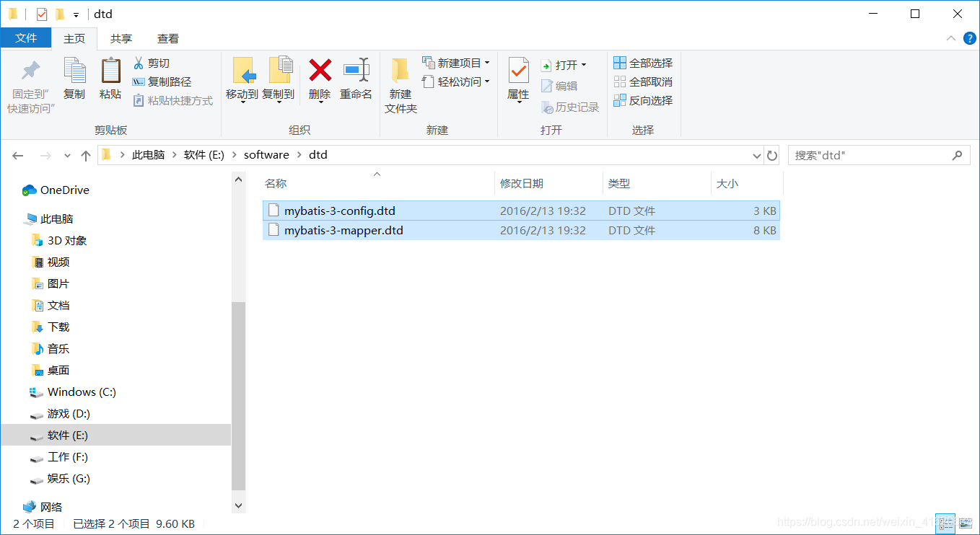Image resolution: width=980 pixels, height=535 pixels.
Task: Invert selection using 反向选择
Action: [x=642, y=100]
